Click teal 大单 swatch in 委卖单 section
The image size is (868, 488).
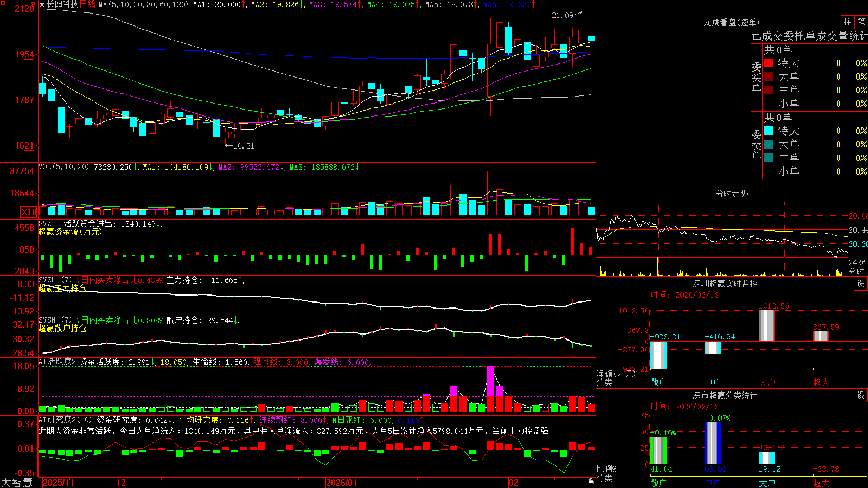click(x=768, y=144)
